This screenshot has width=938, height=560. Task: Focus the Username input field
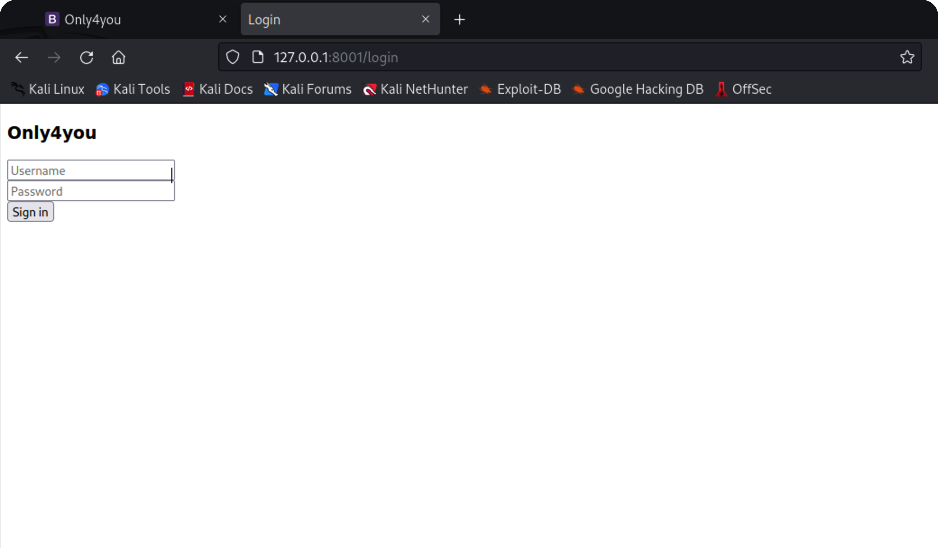click(x=91, y=170)
